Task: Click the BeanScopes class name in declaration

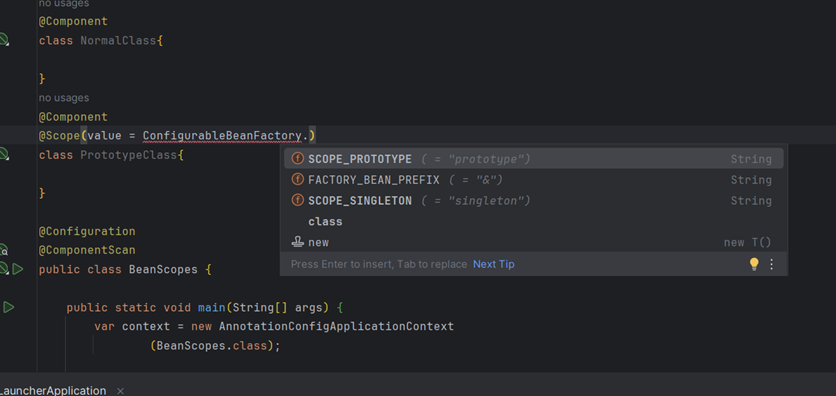Action: pyautogui.click(x=163, y=269)
